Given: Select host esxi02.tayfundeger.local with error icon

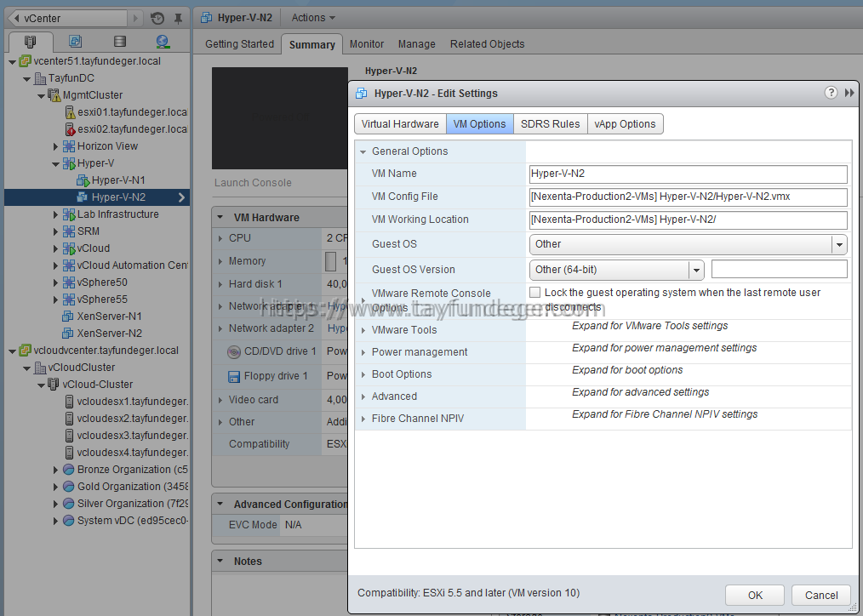Looking at the screenshot, I should [132, 129].
